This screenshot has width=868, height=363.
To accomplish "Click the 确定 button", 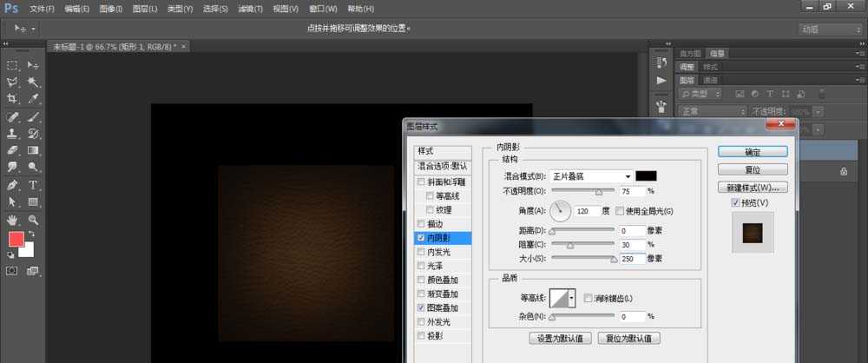I will pyautogui.click(x=753, y=152).
